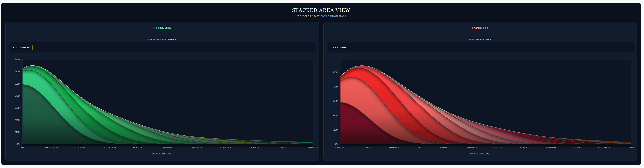Image resolution: width=644 pixels, height=168 pixels.
Task: Click the STACKED AREA VIEW title
Action: click(x=321, y=10)
